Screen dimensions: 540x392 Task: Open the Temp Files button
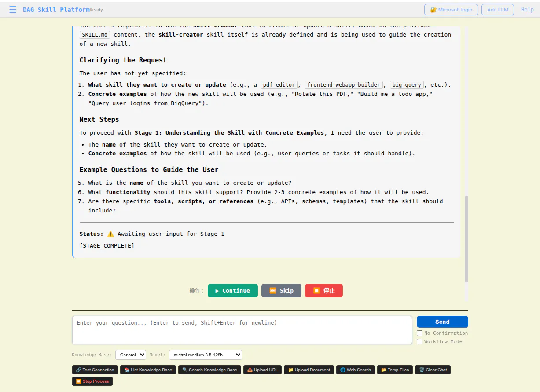point(395,370)
